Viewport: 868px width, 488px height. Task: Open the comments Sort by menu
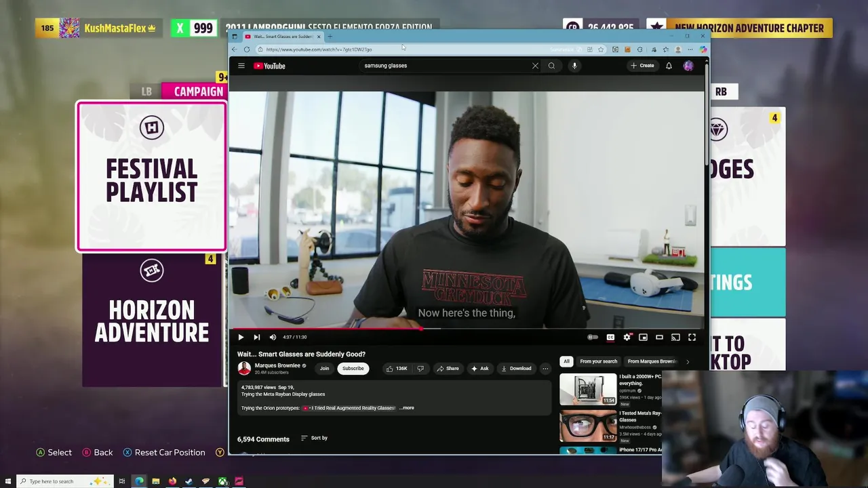314,438
